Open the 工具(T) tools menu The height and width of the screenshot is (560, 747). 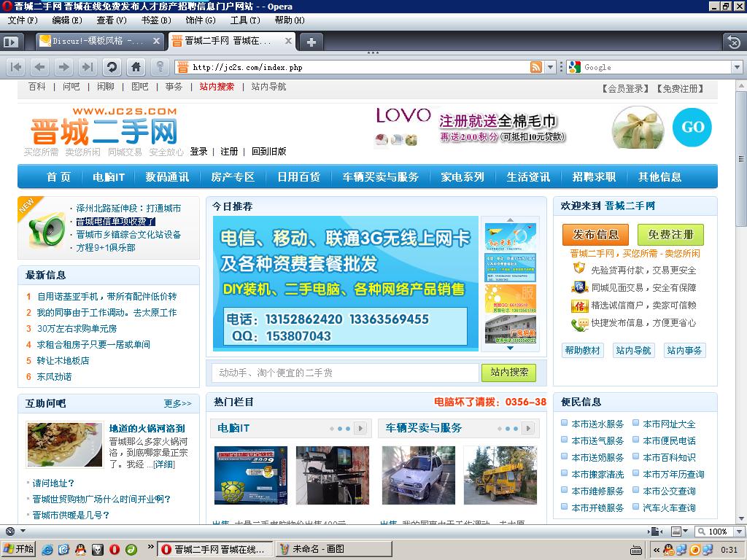click(245, 20)
